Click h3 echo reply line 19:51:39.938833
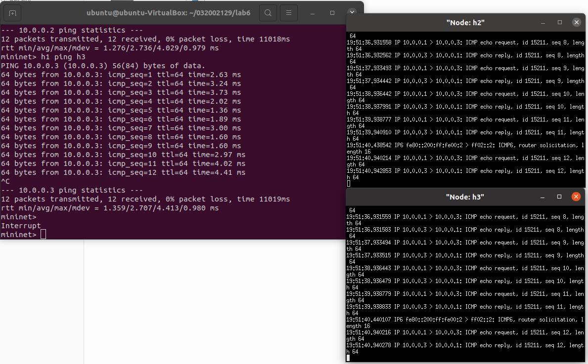 click(465, 310)
